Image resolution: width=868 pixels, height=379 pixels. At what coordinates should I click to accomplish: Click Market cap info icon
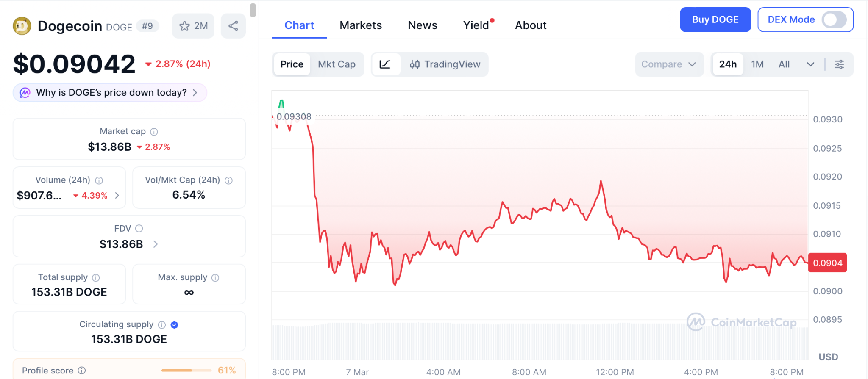[x=154, y=132]
